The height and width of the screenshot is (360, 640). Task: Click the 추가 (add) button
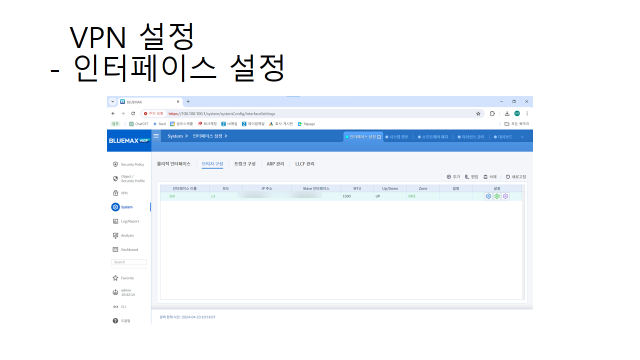pyautogui.click(x=453, y=177)
